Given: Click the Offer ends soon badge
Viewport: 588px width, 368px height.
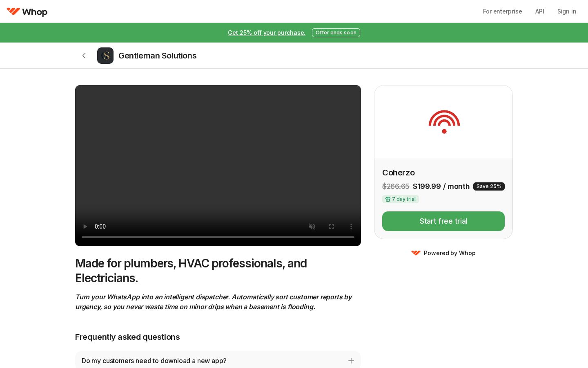Looking at the screenshot, I should click(x=336, y=33).
